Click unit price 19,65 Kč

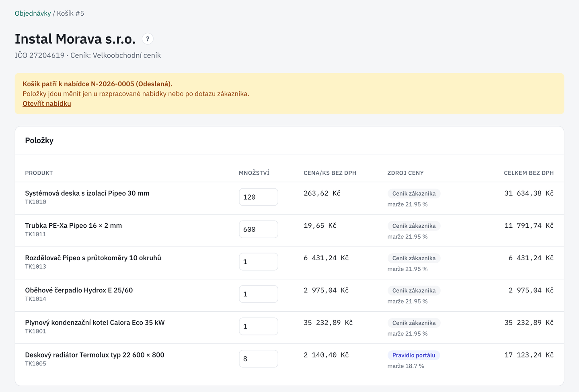(320, 226)
